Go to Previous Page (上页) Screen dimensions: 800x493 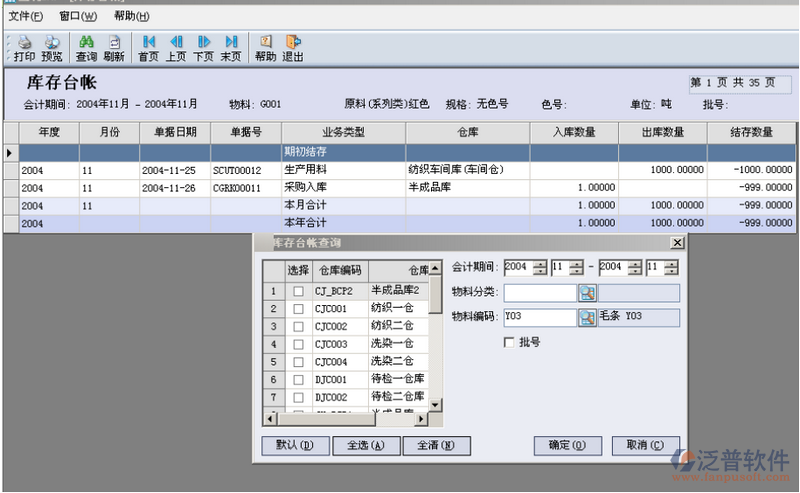pos(176,47)
